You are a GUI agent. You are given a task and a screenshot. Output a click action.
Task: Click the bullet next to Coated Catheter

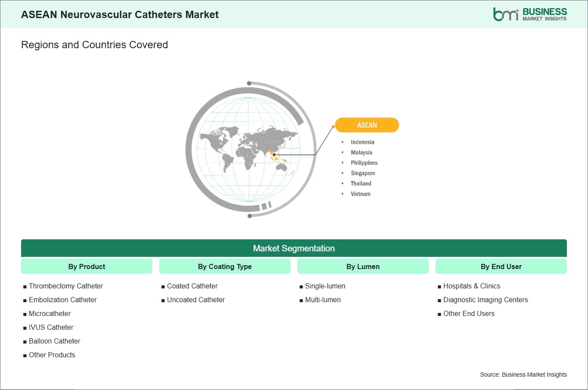click(x=163, y=287)
